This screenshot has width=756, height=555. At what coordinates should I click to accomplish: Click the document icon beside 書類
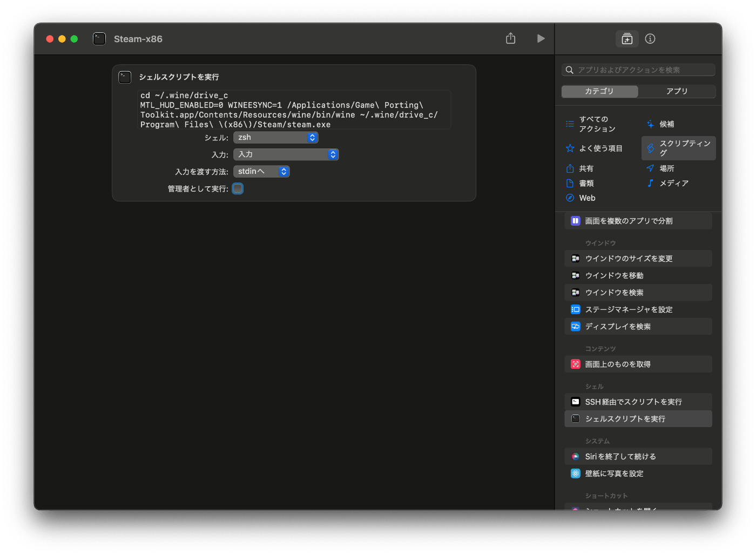click(x=570, y=184)
